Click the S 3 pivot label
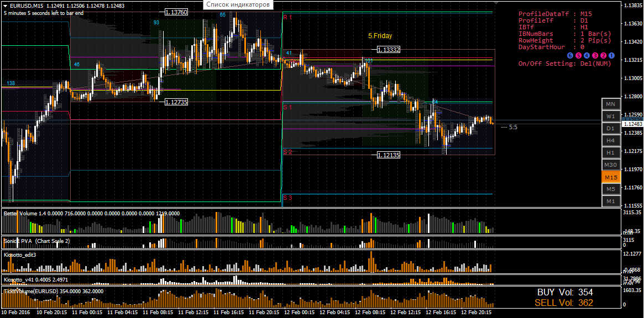 click(x=287, y=197)
